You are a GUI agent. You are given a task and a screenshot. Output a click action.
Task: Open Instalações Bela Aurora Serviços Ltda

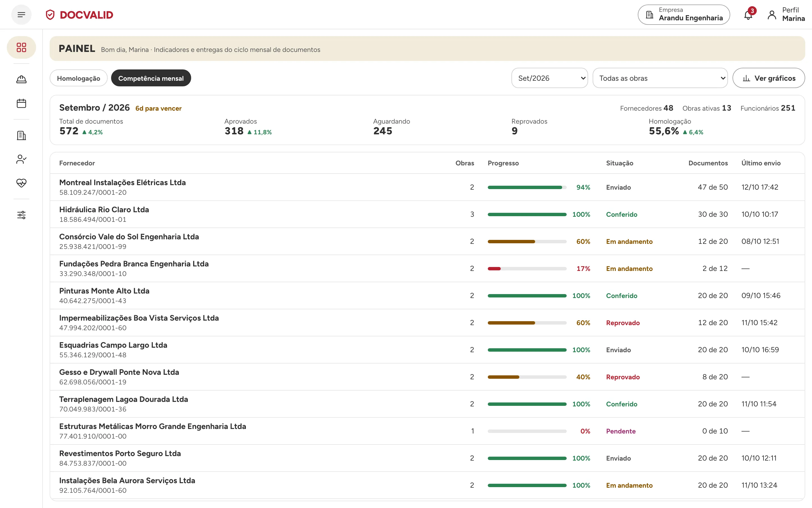coord(127,480)
